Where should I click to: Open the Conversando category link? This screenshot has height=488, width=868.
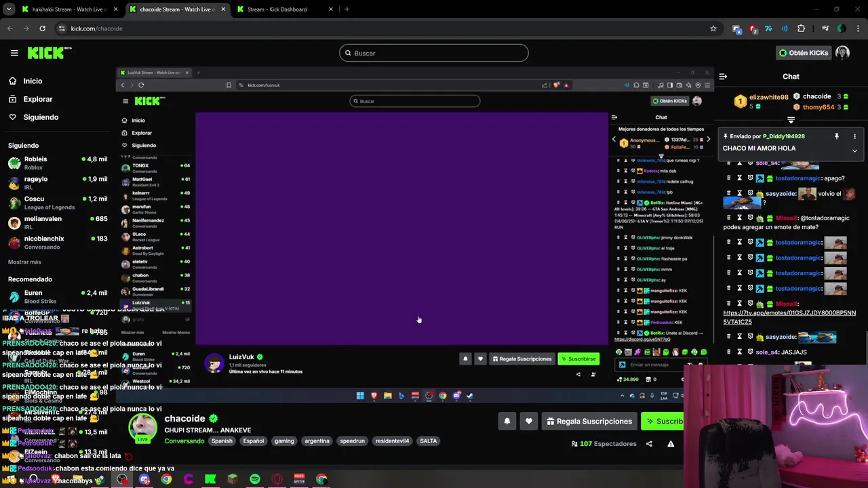pos(184,441)
